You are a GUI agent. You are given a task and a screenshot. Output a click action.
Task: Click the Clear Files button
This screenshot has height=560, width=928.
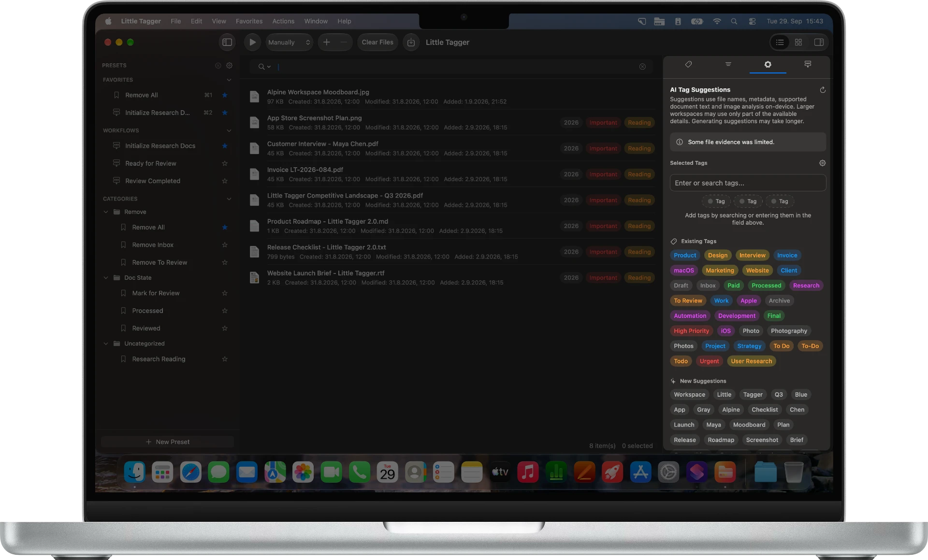pyautogui.click(x=377, y=43)
